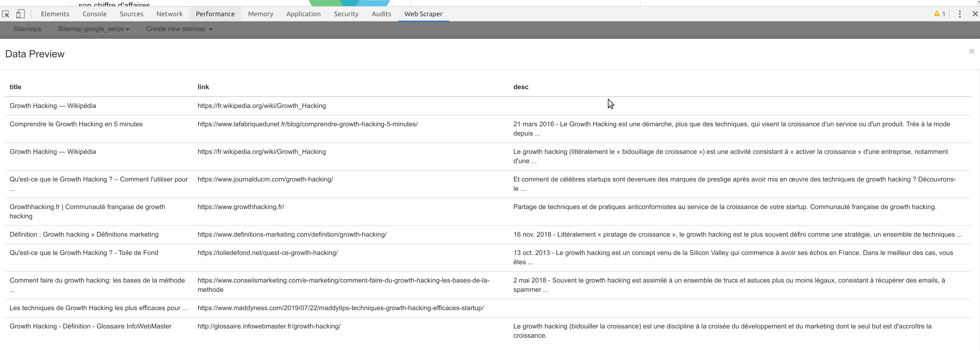The height and width of the screenshot is (351, 980).
Task: Select the first Growth Hacking — Wikipédia title cell
Action: tap(53, 106)
